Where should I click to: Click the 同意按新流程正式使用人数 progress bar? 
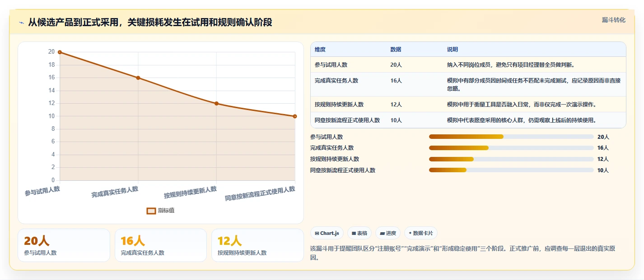511,170
